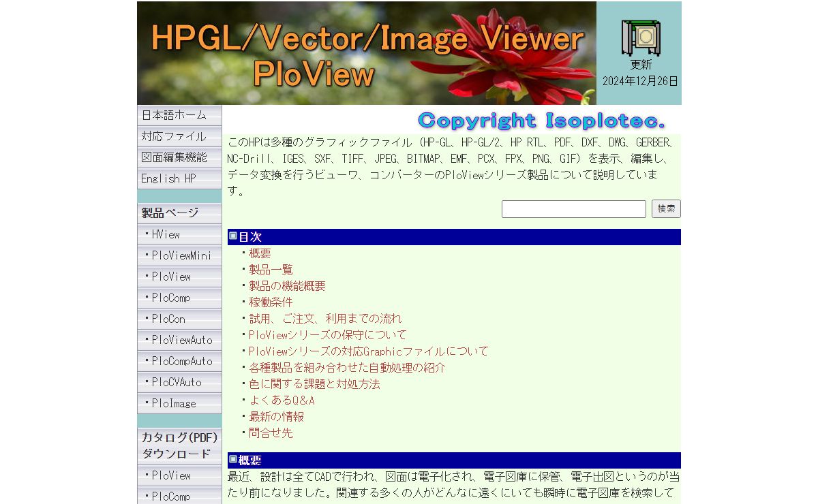The width and height of the screenshot is (818, 504).
Task: Click the square icon beside 目次
Action: pyautogui.click(x=233, y=236)
